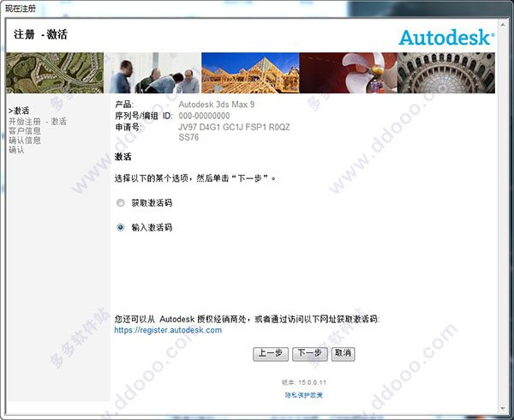The width and height of the screenshot is (514, 420).
Task: Click the scrollbar up arrow
Action: coord(503,24)
